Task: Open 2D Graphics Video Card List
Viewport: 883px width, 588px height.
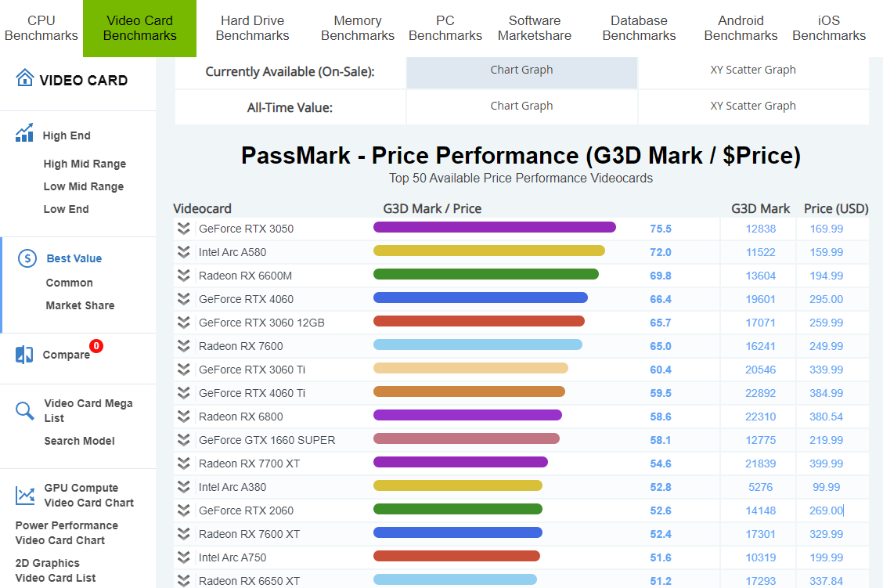Action: 55,571
